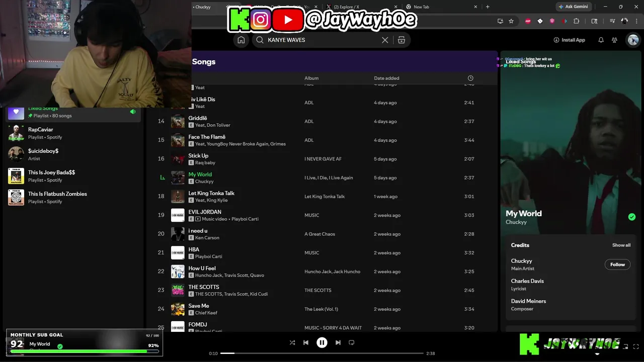Click the Install App button

(569, 40)
